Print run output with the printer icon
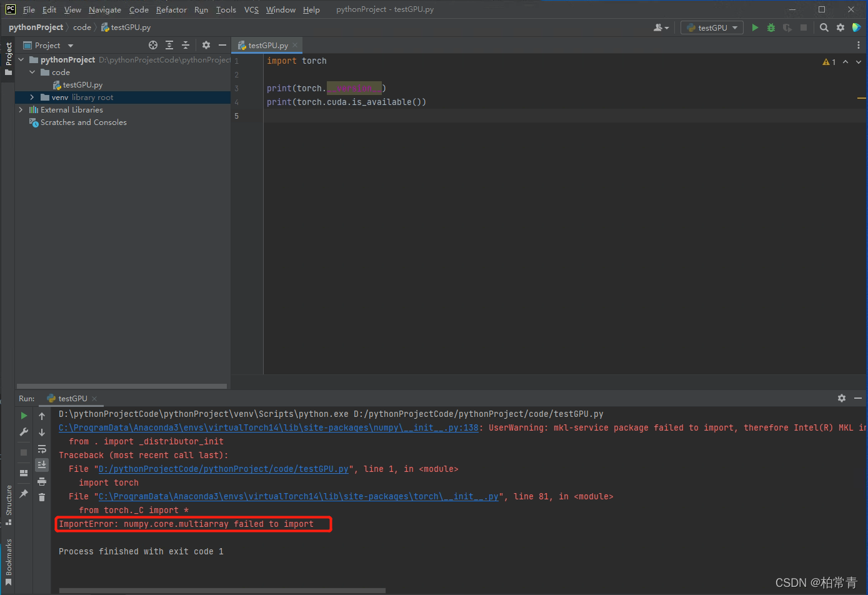 [x=42, y=481]
